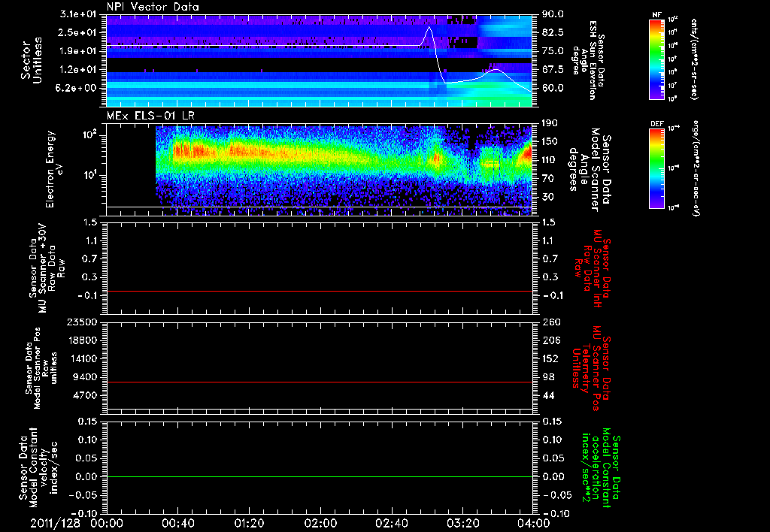
Task: Click the 2.5e+01 sector tick value
Action: click(x=79, y=32)
